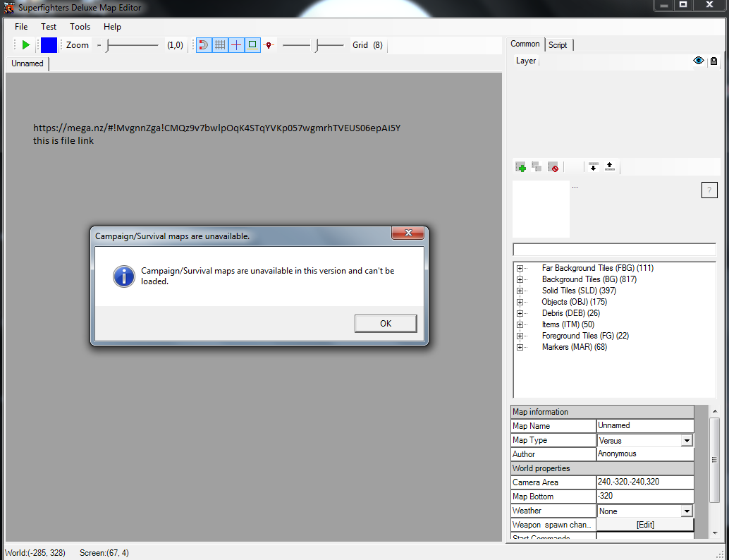This screenshot has width=729, height=560.
Task: Click the weapon spawn chance Edit button
Action: tap(645, 525)
